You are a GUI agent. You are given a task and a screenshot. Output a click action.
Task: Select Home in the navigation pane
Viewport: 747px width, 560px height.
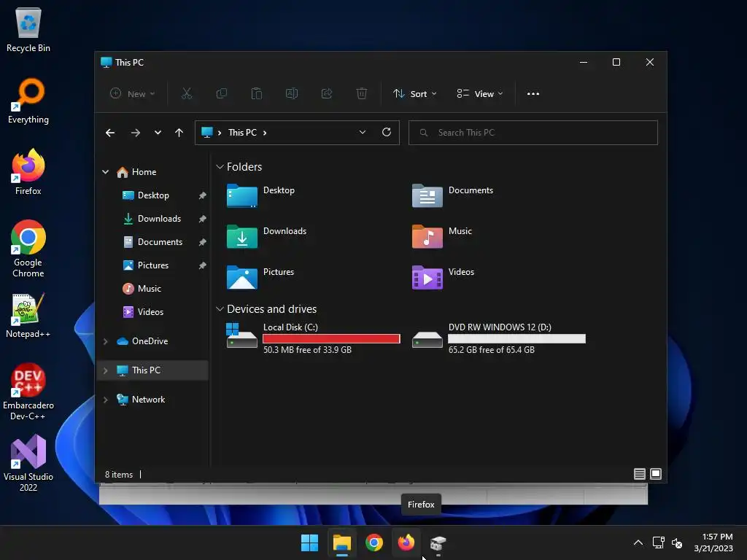(x=144, y=172)
